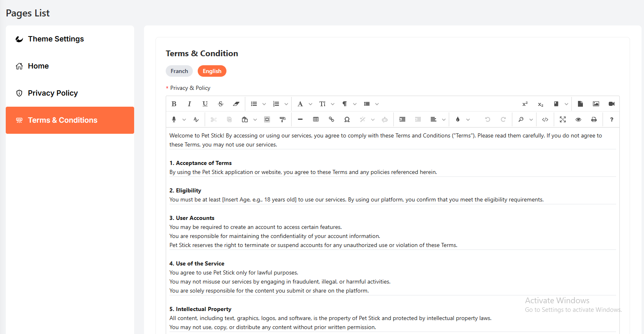Open the text alignment dropdown arrow
The image size is (644, 334).
pyautogui.click(x=444, y=119)
